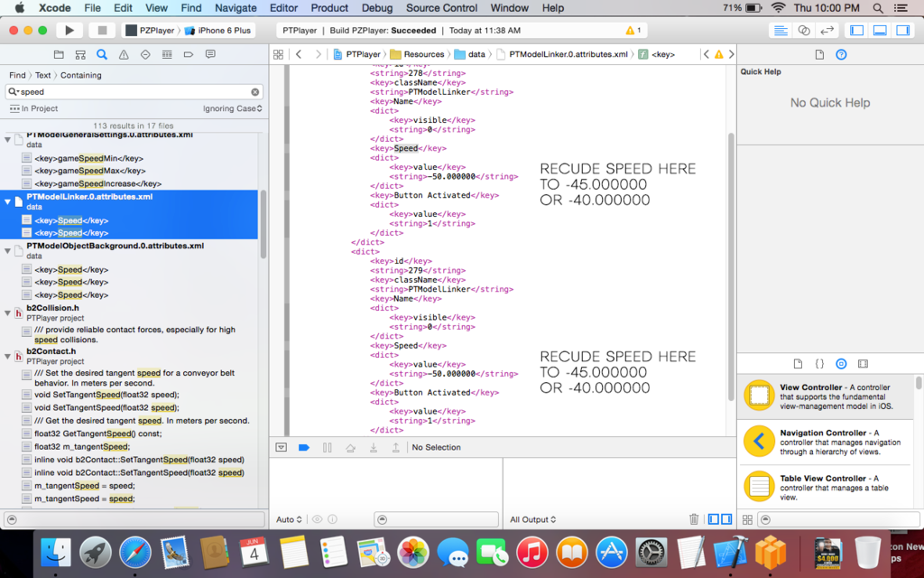924x578 pixels.
Task: Show only the console pane
Action: [x=726, y=519]
